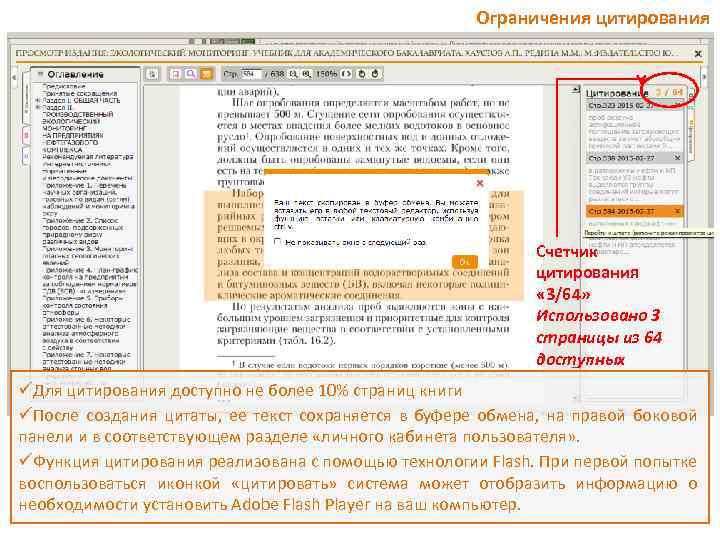
Task: Click the orange quote tool icon
Action: click(207, 74)
